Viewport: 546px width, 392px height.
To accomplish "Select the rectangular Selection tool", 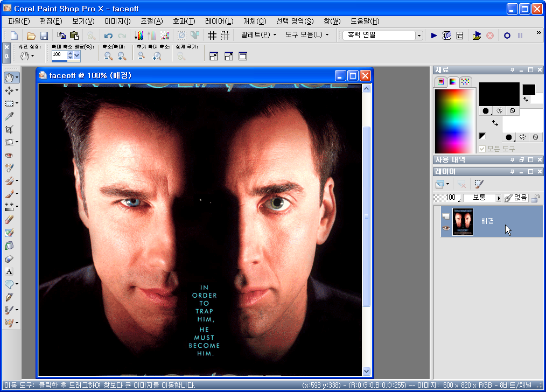I will coord(9,103).
